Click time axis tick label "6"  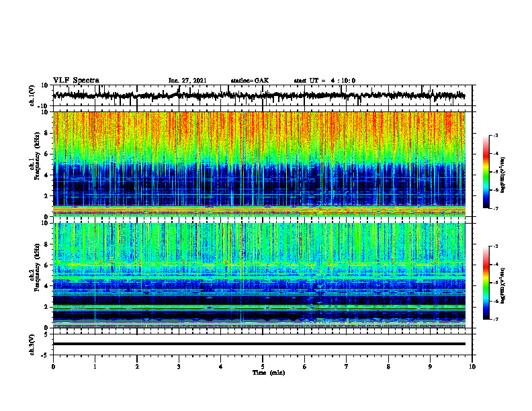click(305, 367)
